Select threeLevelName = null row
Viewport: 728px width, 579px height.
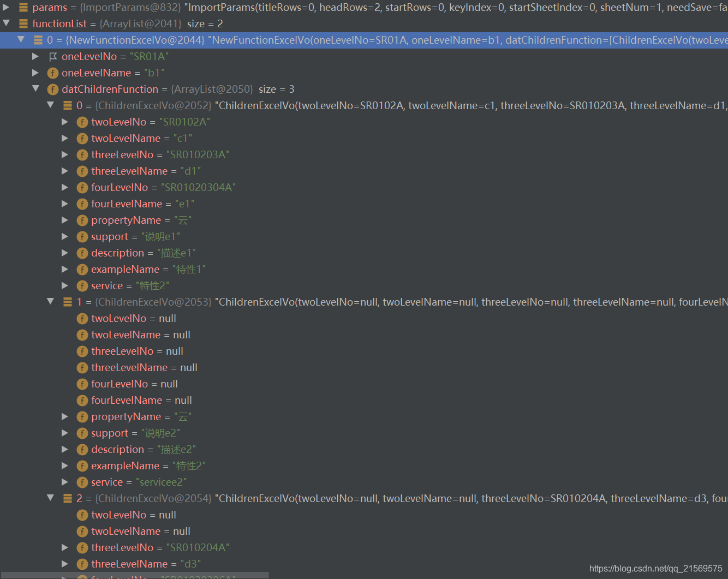[x=364, y=368]
